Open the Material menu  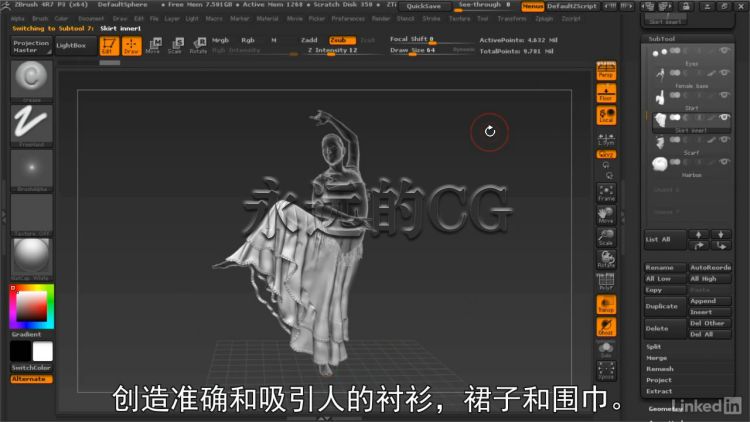click(x=267, y=19)
